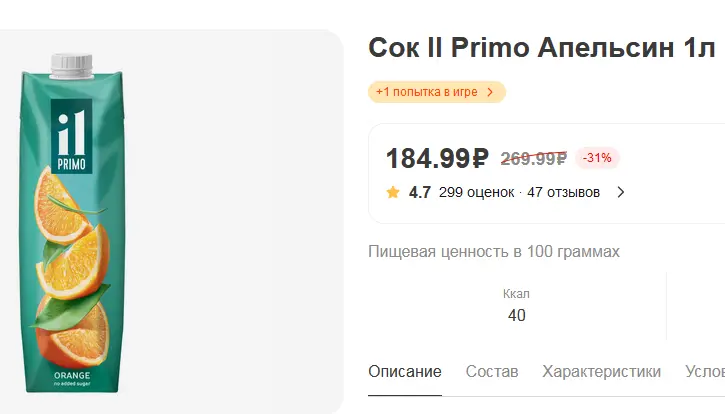Screen dimensions: 725x414
Task: Click the Il Primo logo on the carton
Action: coord(71,136)
